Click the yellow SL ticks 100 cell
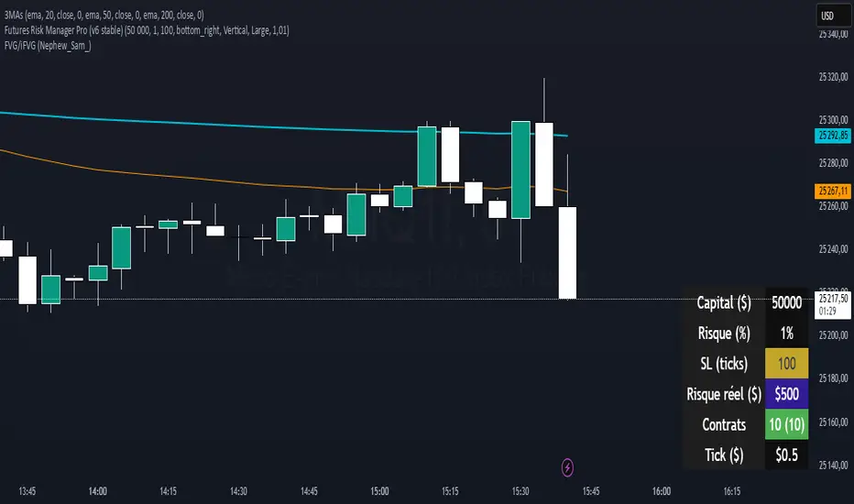 (x=785, y=364)
